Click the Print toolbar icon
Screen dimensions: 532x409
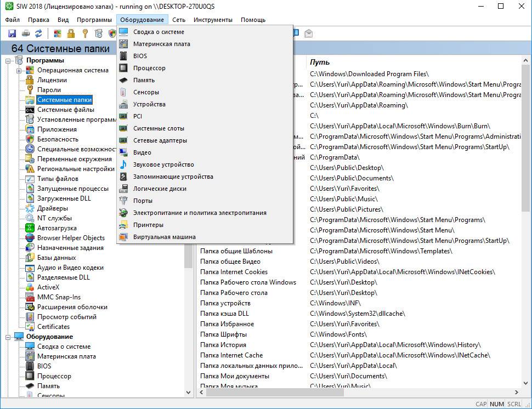[26, 33]
